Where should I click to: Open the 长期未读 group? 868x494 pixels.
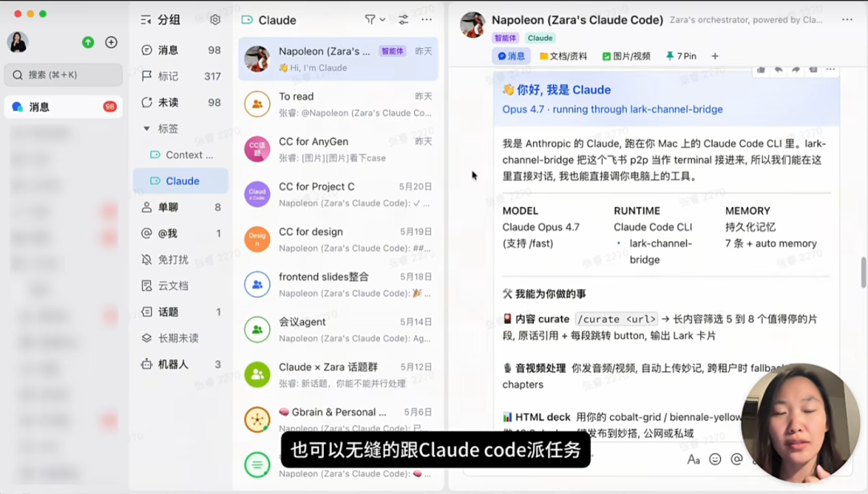(x=181, y=338)
